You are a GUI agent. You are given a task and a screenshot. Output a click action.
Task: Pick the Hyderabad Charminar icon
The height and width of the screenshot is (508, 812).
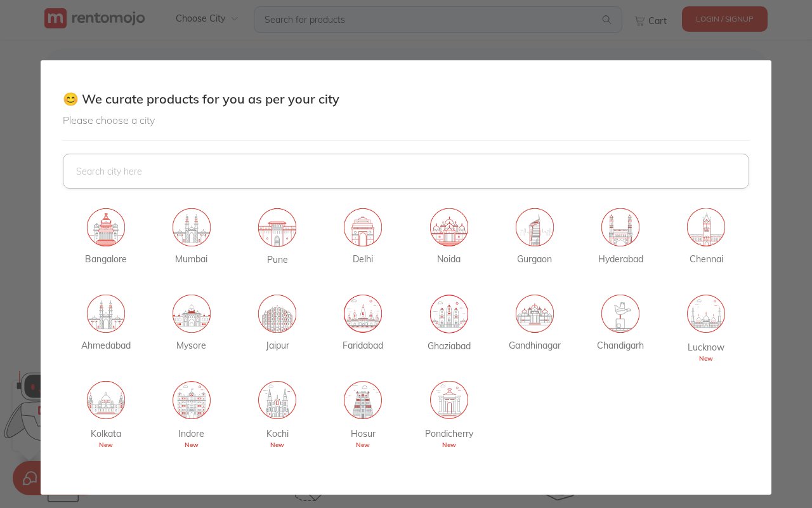tap(620, 227)
